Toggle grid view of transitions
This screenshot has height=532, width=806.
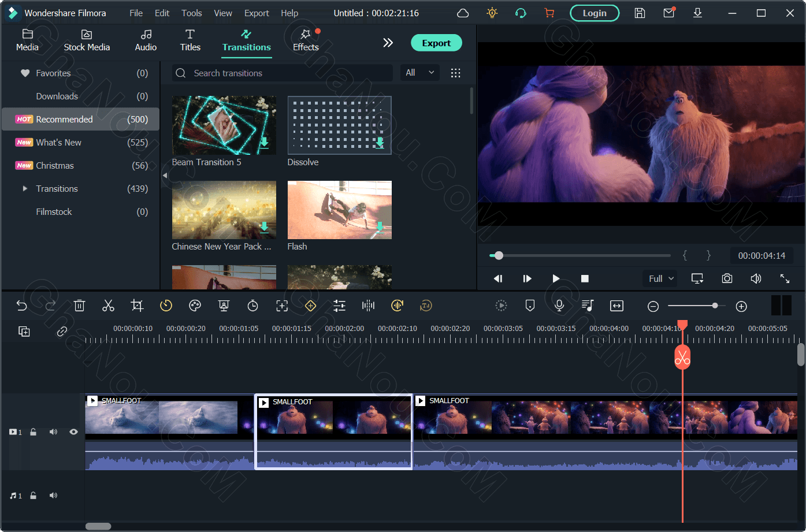click(456, 73)
